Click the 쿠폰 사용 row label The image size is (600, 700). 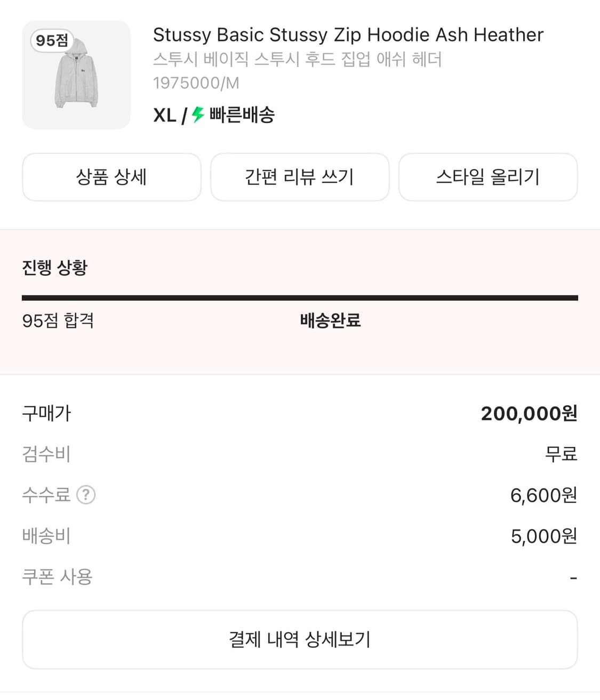pos(57,577)
